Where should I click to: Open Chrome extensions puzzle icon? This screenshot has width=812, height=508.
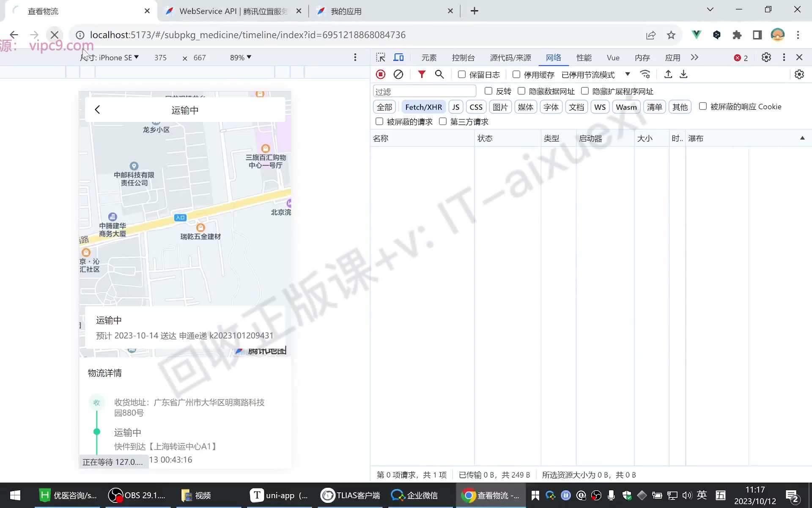[737, 35]
